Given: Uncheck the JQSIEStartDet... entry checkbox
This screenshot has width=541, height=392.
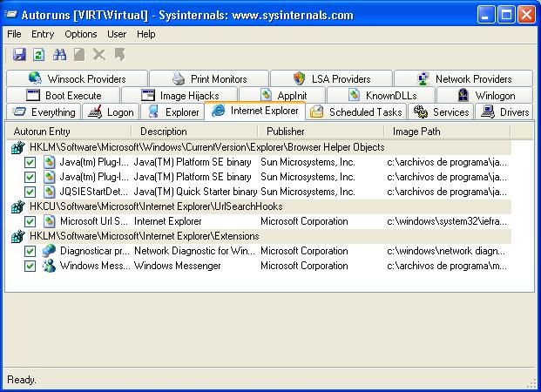Looking at the screenshot, I should (x=30, y=192).
